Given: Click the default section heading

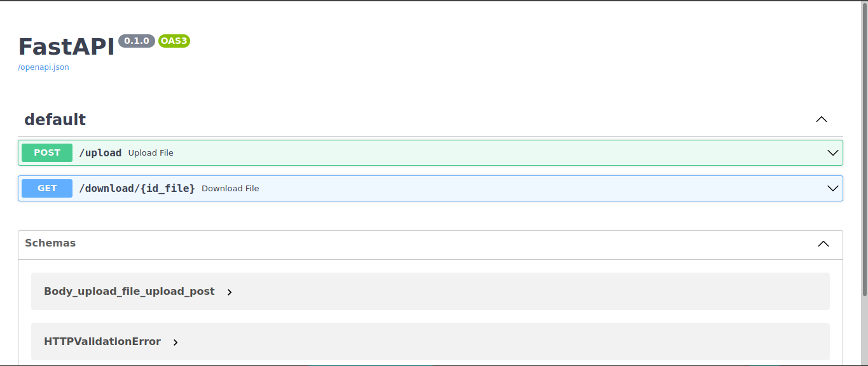Looking at the screenshot, I should 55,119.
